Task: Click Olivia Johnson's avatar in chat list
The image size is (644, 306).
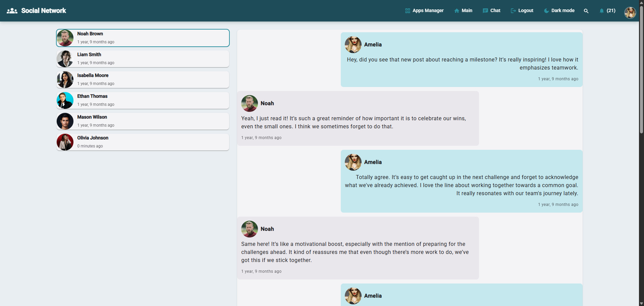Action: (x=65, y=142)
